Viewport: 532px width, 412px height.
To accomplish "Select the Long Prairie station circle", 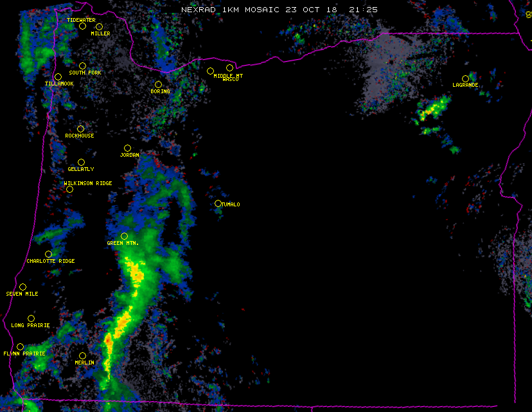I will tap(31, 319).
